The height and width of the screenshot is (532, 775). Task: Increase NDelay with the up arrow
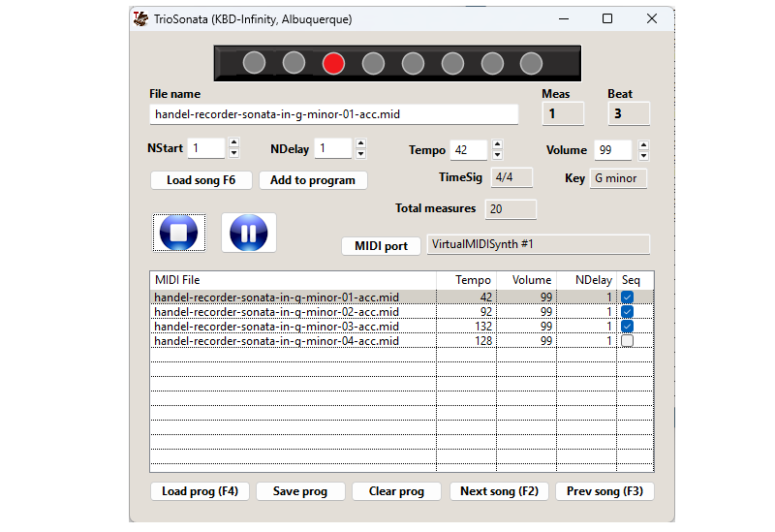[360, 142]
